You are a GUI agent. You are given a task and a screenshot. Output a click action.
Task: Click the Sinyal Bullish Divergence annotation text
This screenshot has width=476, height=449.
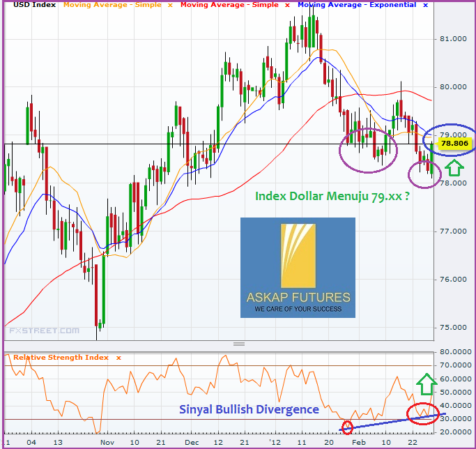[250, 409]
